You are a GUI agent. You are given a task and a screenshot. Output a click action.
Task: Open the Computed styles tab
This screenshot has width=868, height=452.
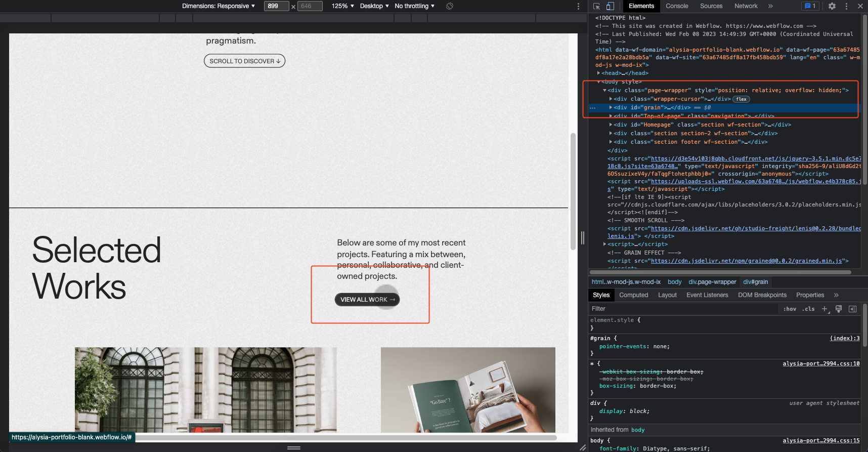point(634,295)
